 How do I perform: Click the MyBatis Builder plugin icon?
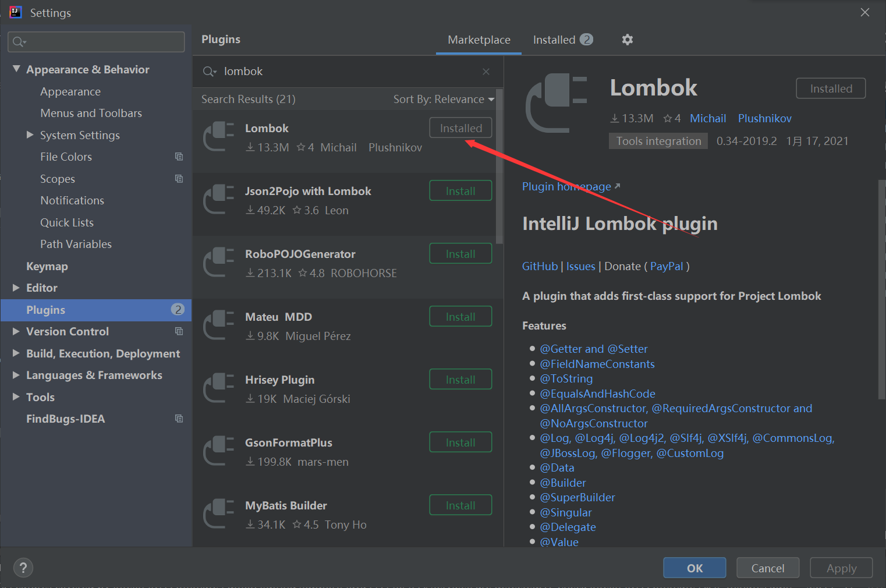click(218, 514)
